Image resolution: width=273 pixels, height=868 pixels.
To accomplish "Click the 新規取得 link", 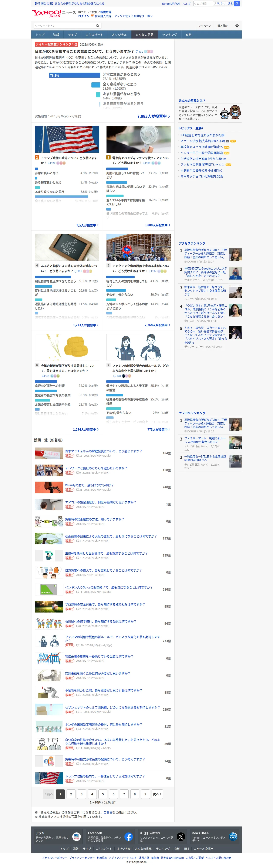I will pyautogui.click(x=105, y=12).
